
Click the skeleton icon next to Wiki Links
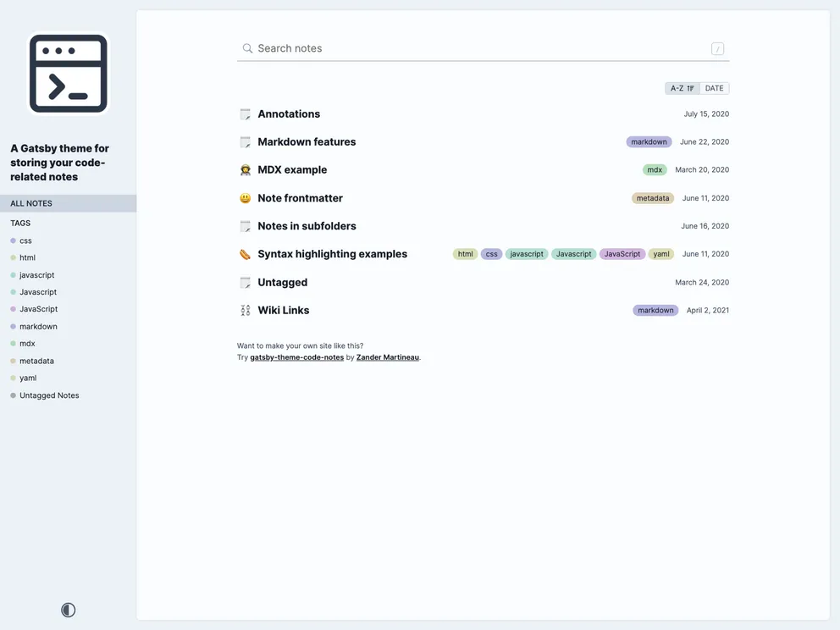(245, 310)
